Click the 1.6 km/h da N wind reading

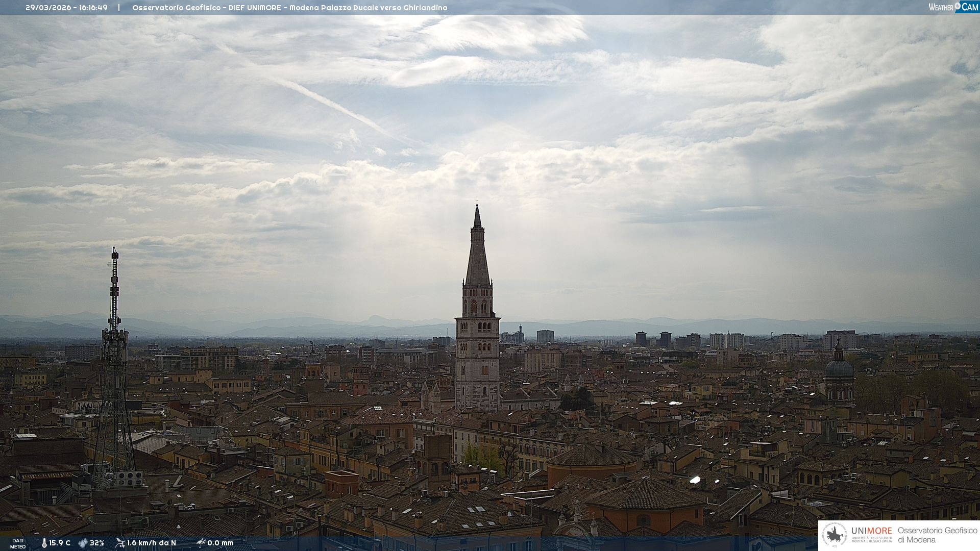click(x=151, y=543)
